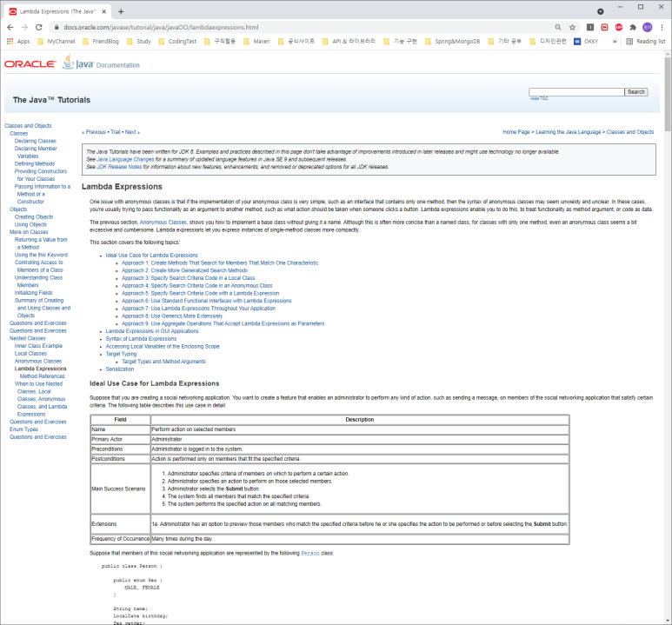
Task: Open the Spring&MongoDB bookmark folder
Action: pos(453,41)
